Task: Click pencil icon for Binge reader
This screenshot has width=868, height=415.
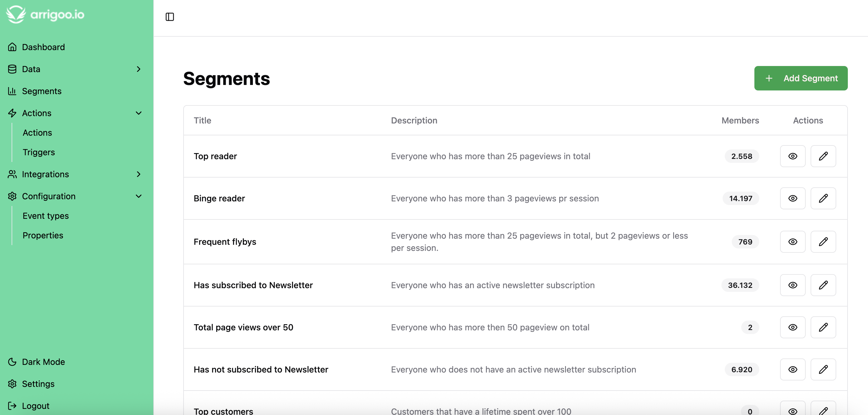Action: point(822,198)
